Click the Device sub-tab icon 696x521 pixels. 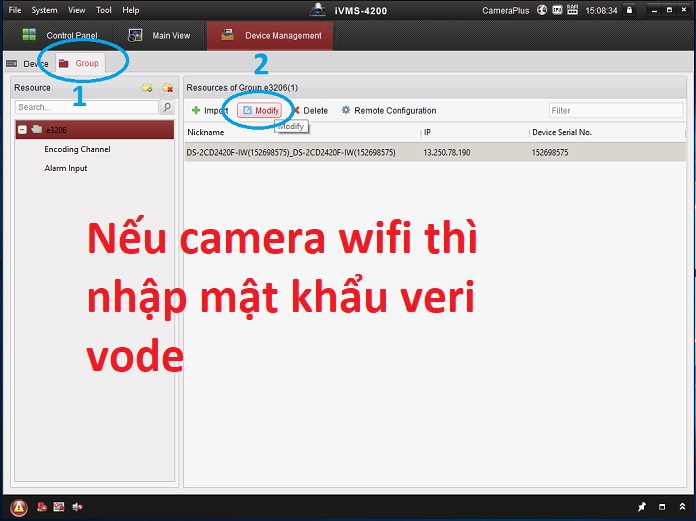pos(12,63)
